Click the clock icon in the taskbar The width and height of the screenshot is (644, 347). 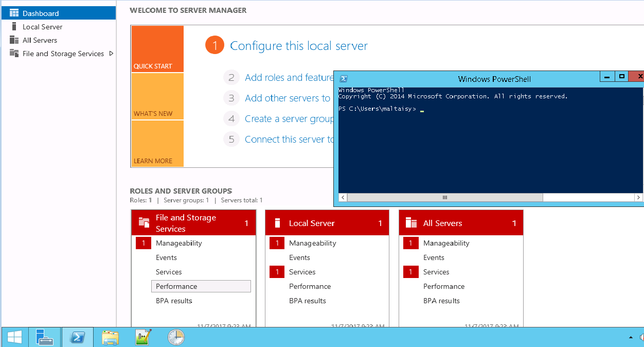tap(175, 337)
